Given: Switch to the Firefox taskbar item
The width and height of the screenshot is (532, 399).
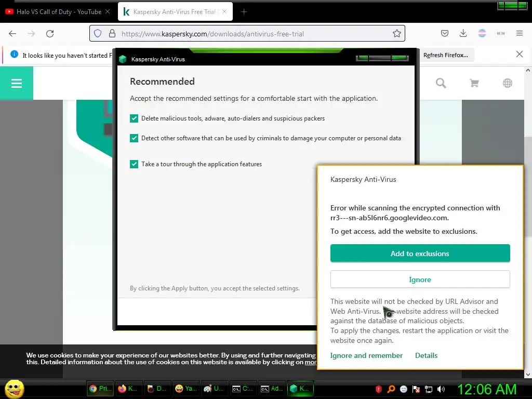Looking at the screenshot, I should pos(129,389).
